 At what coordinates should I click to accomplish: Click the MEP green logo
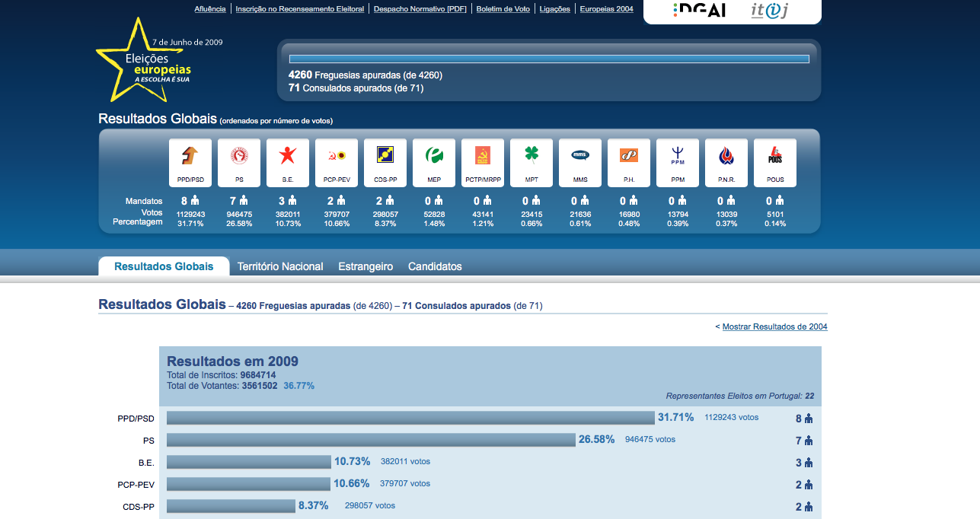coord(433,156)
